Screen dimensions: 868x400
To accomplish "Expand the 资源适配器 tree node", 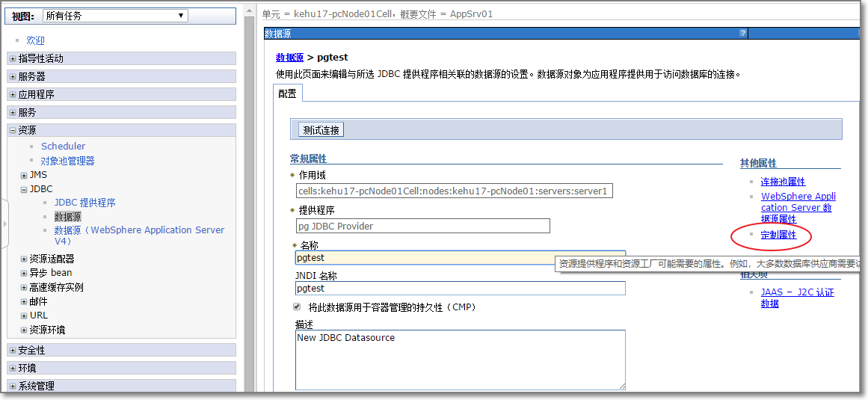I will [x=24, y=259].
